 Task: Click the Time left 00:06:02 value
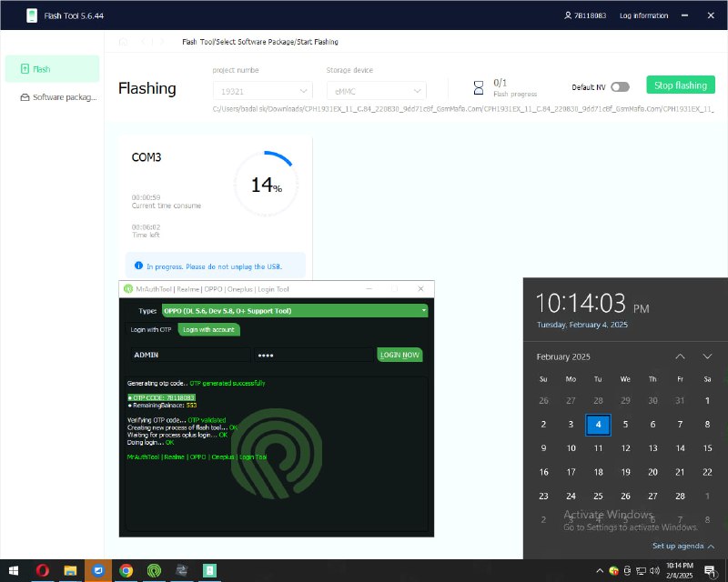(x=146, y=227)
